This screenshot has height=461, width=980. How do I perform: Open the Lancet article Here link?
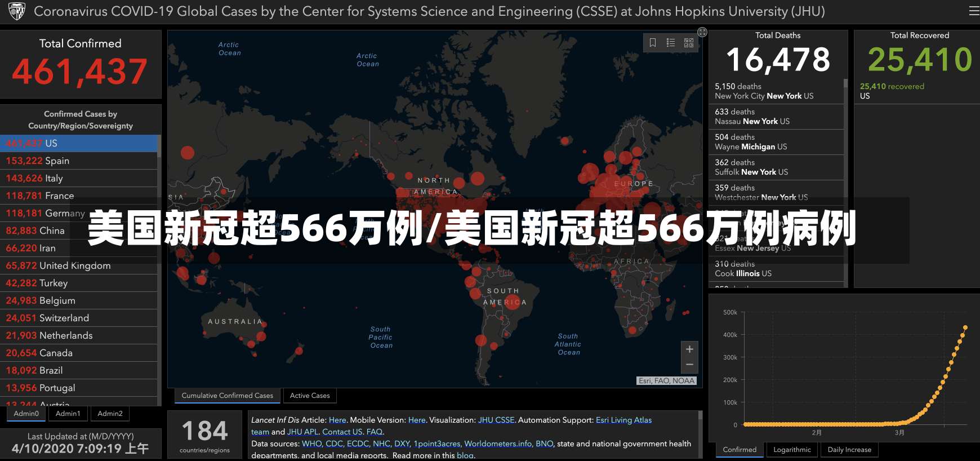pyautogui.click(x=337, y=420)
